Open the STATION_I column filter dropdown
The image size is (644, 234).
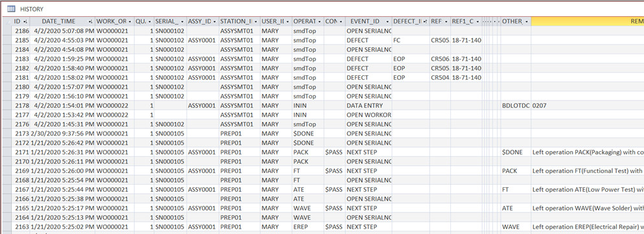256,21
